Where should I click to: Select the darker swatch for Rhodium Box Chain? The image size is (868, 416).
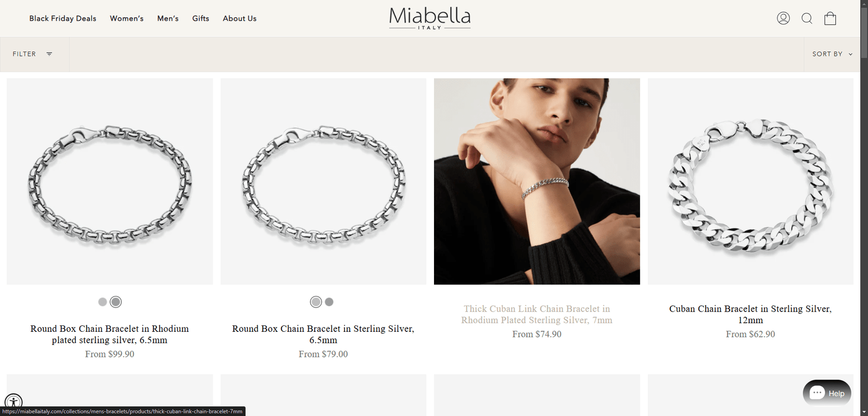(x=116, y=302)
